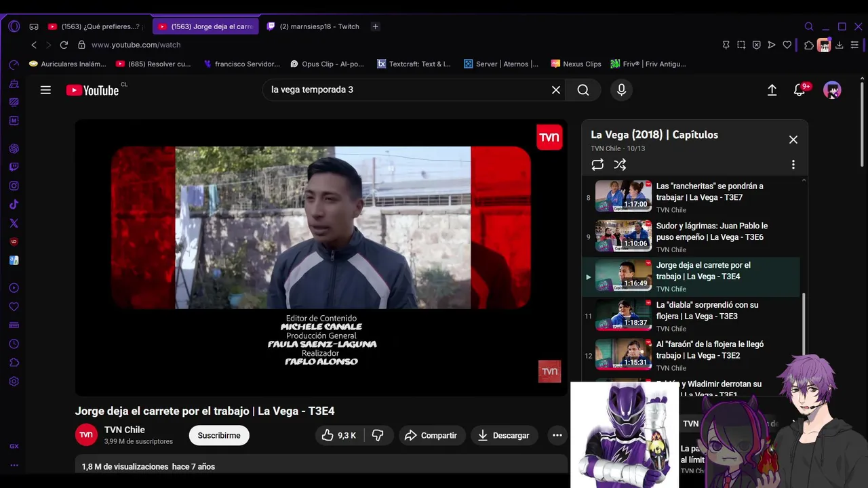The height and width of the screenshot is (488, 868).
Task: Open 'Opus Clip - AI-po...' bookmark
Action: click(328, 64)
